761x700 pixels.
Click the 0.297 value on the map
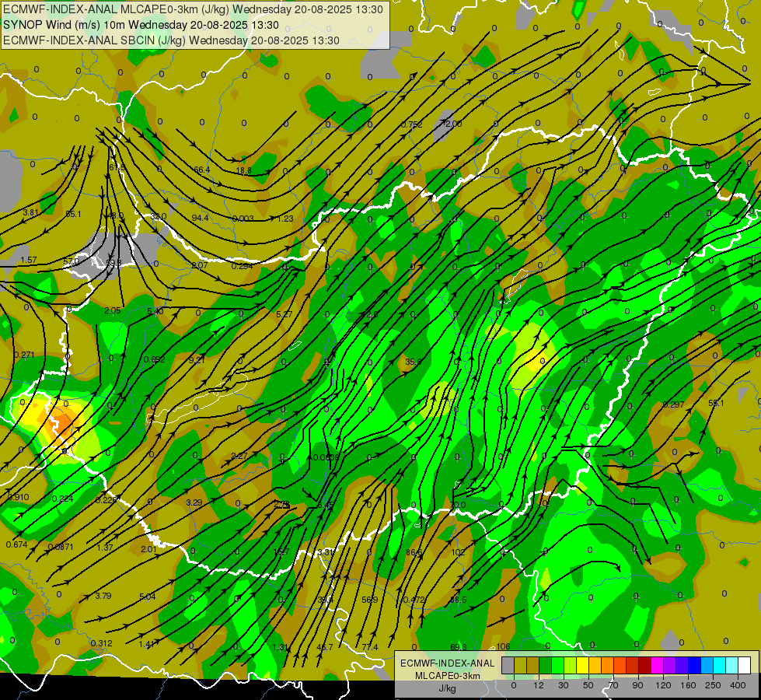[x=673, y=404]
